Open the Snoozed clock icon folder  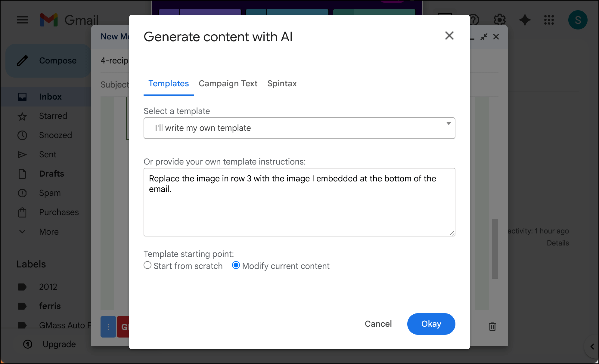22,135
